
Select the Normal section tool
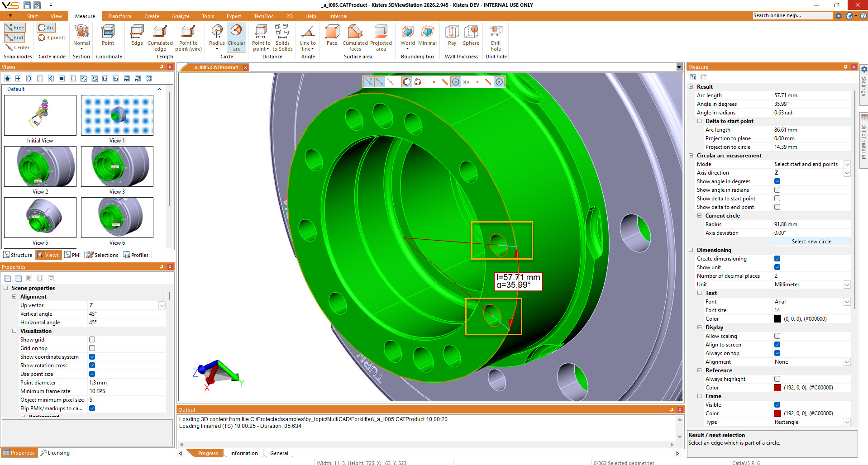click(x=81, y=38)
